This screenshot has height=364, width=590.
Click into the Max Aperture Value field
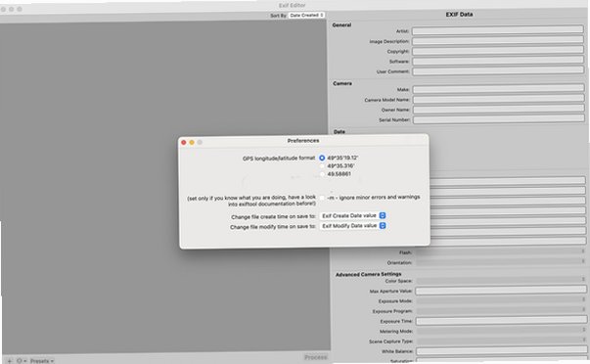501,291
